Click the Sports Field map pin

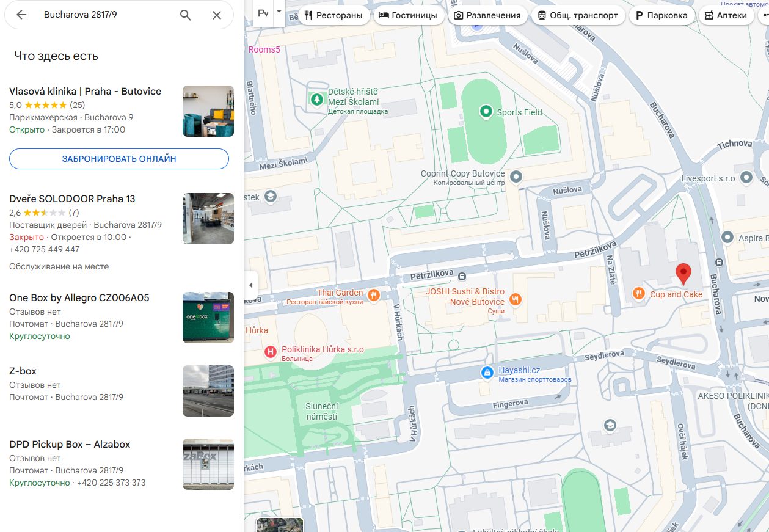click(486, 112)
